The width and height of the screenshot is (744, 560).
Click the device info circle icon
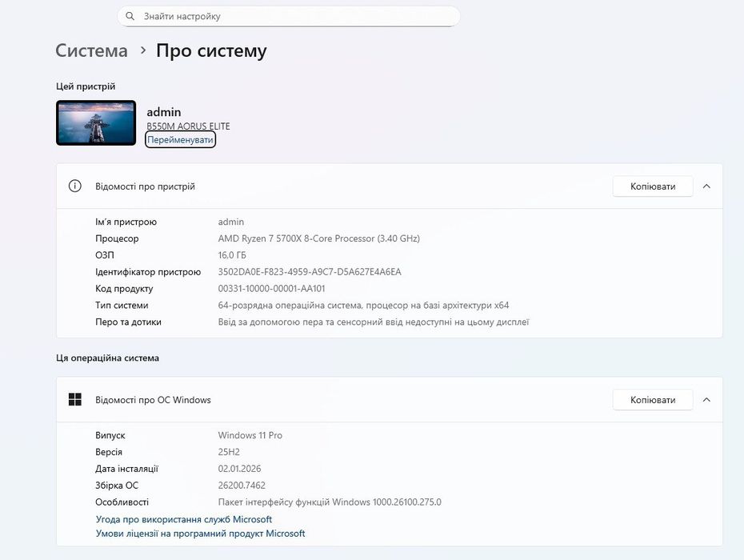coord(75,186)
